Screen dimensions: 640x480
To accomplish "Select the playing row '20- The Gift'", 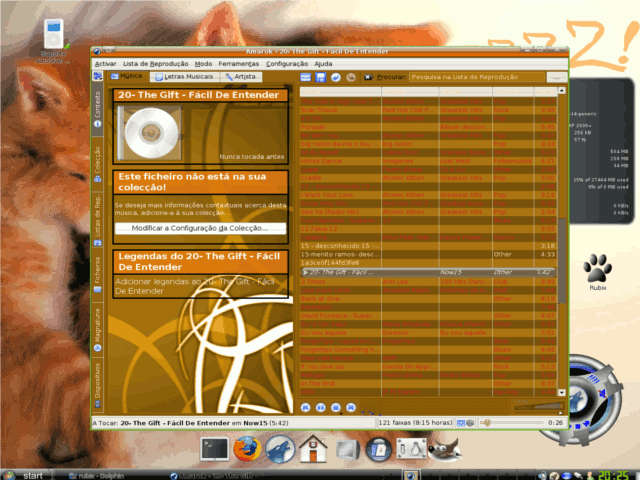I will tap(428, 272).
